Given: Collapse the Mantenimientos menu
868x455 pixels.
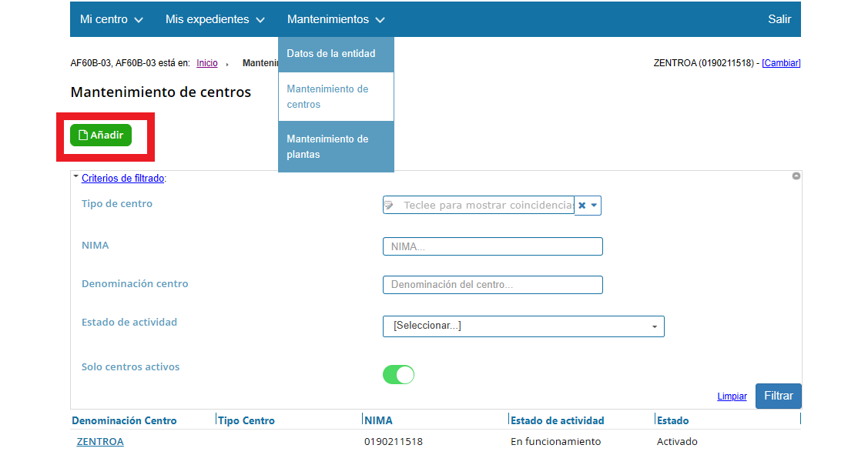Looking at the screenshot, I should [x=335, y=19].
